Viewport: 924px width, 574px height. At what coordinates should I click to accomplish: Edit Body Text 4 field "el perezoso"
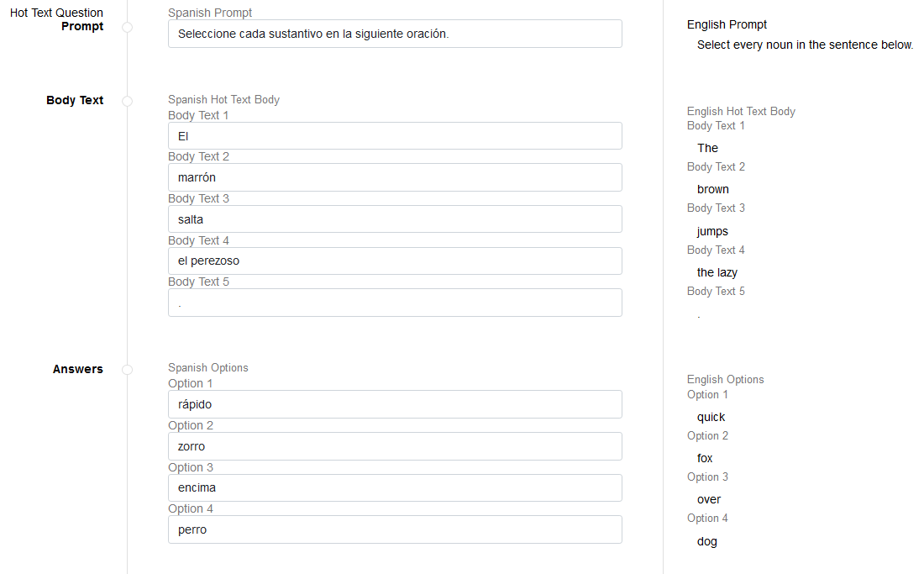coord(395,261)
